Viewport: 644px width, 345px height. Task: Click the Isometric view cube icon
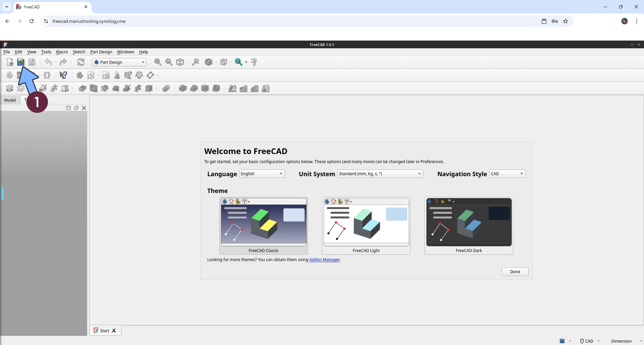coord(180,62)
